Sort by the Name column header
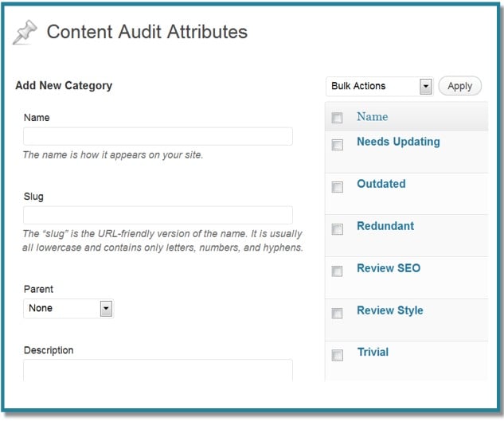 tap(372, 117)
